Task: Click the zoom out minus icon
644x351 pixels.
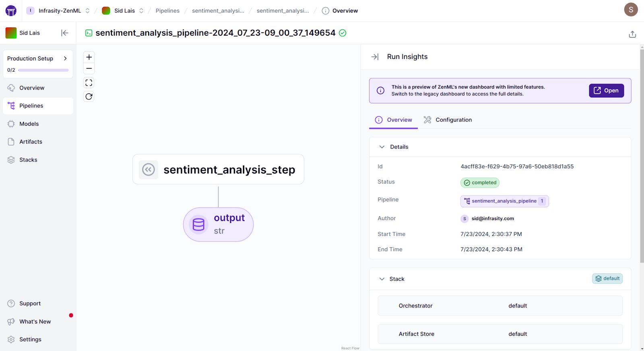Action: (x=89, y=68)
